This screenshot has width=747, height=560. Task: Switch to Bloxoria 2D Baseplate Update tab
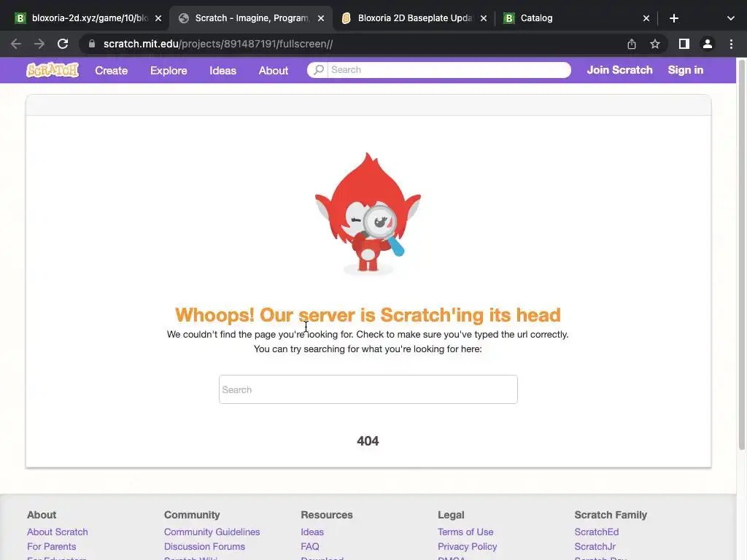(x=414, y=18)
